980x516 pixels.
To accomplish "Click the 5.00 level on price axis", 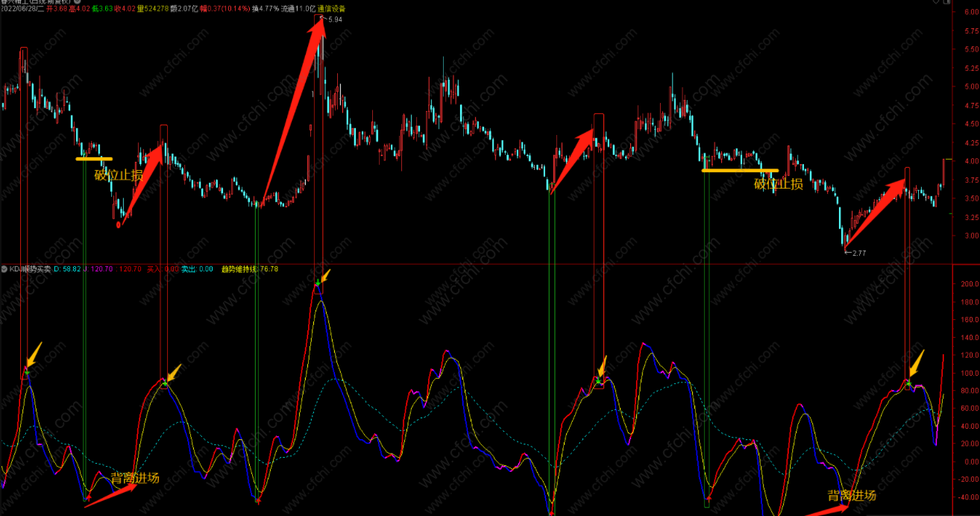I will click(x=970, y=86).
